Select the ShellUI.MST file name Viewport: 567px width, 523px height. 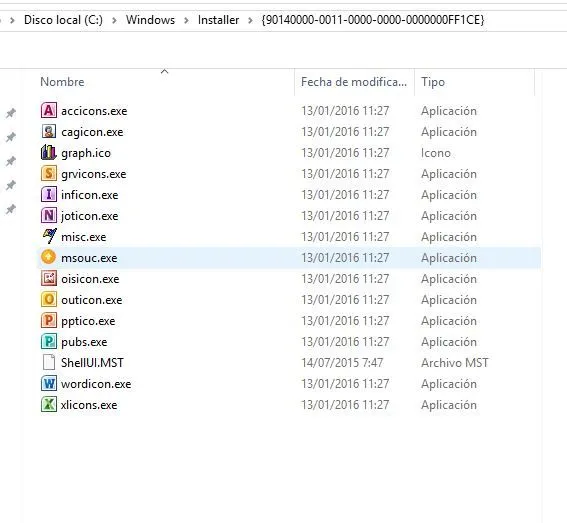point(92,362)
